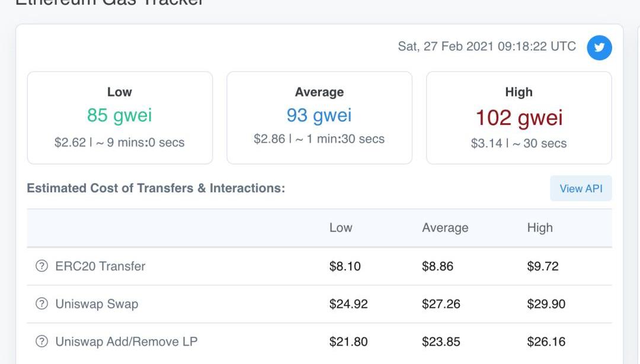Viewport: 640px width, 364px height.
Task: Open the View API button
Action: coord(581,188)
